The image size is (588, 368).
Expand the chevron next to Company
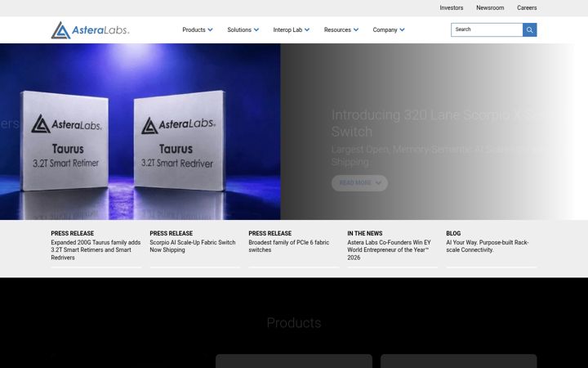click(x=402, y=29)
